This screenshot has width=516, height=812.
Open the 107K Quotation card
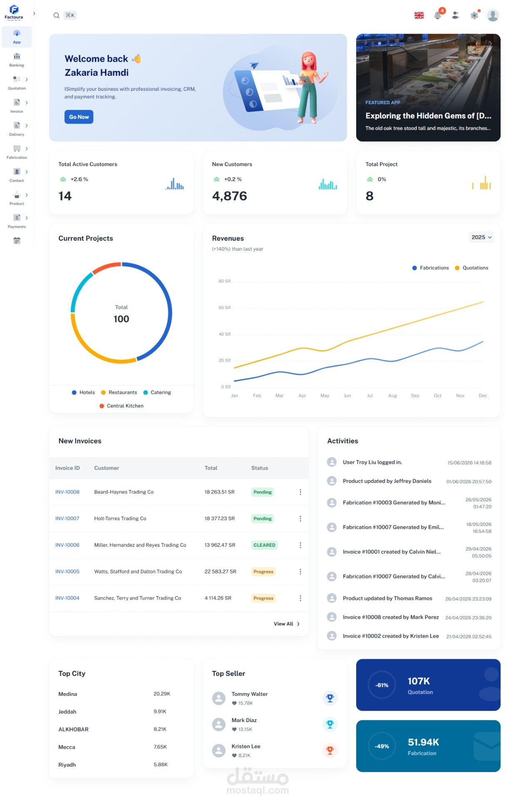428,685
